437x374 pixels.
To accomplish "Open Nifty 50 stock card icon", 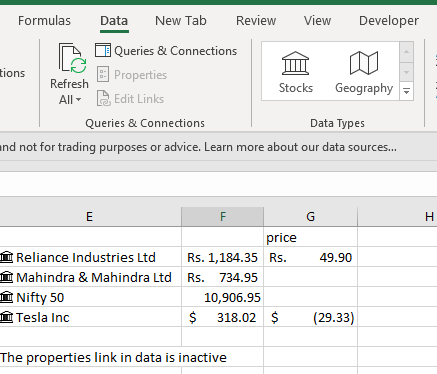I will [x=6, y=297].
